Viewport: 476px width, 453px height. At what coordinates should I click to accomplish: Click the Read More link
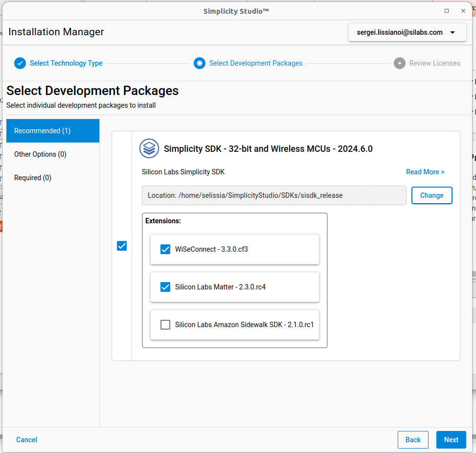[425, 172]
